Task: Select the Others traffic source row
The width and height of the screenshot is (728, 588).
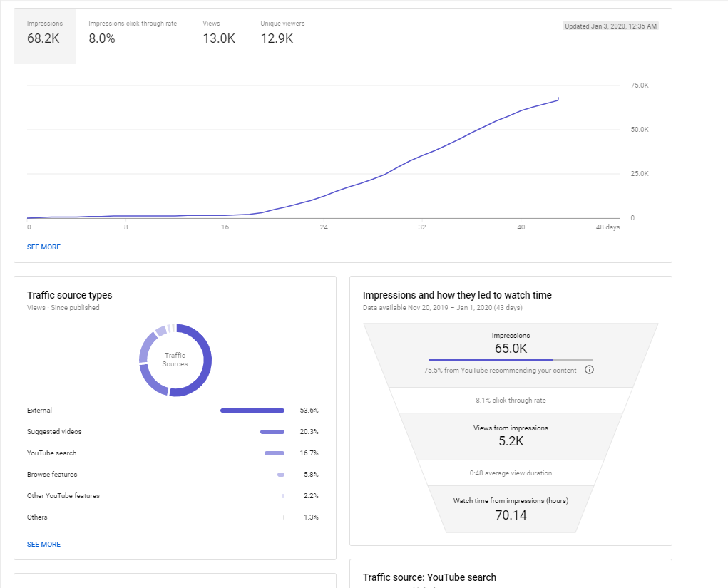Action: (x=173, y=517)
